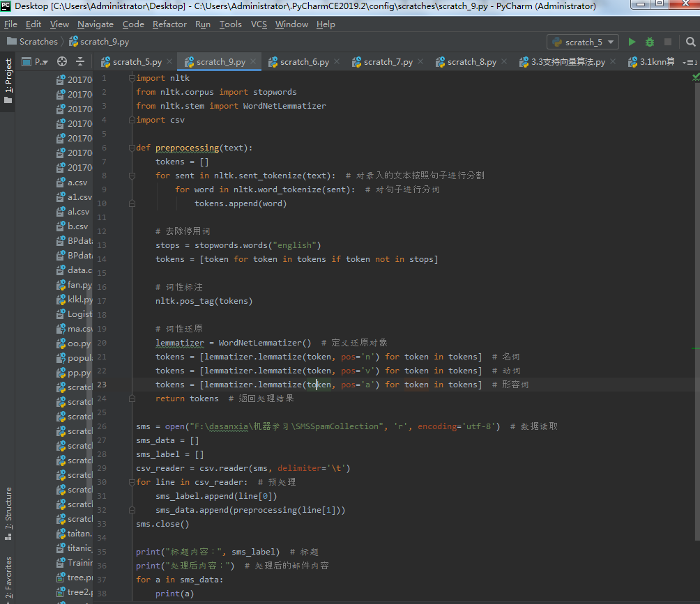Open fan.py from project tree
This screenshot has width=700, height=604.
coord(74,285)
